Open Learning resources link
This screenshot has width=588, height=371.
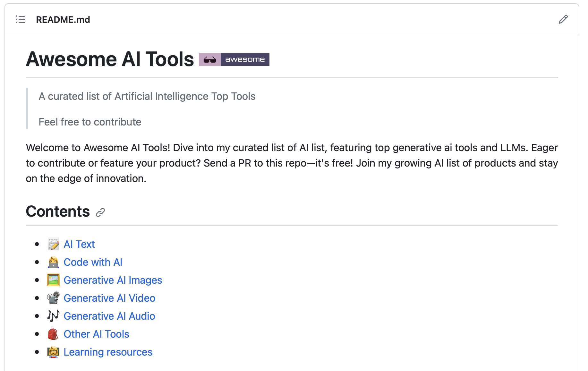tap(108, 352)
